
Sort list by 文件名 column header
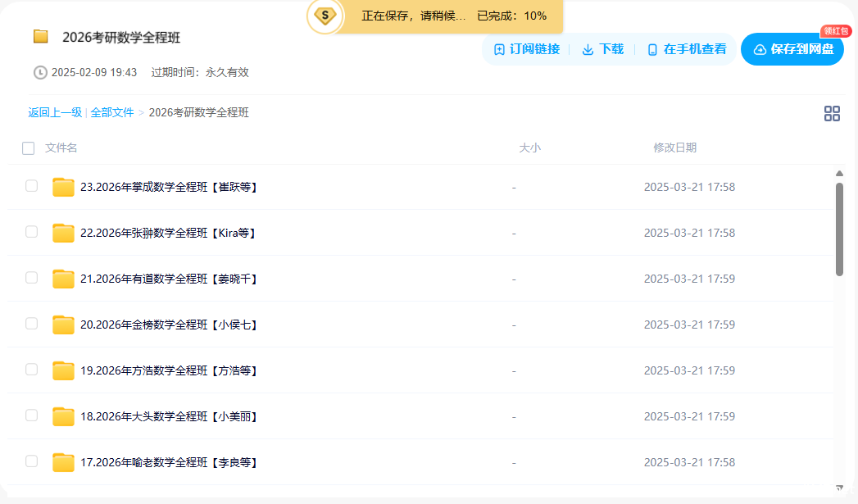pos(61,148)
